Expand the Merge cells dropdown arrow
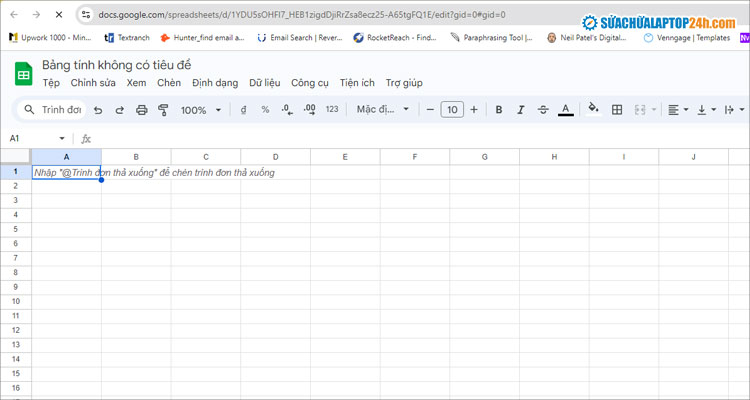Image resolution: width=750 pixels, height=400 pixels. [654, 110]
